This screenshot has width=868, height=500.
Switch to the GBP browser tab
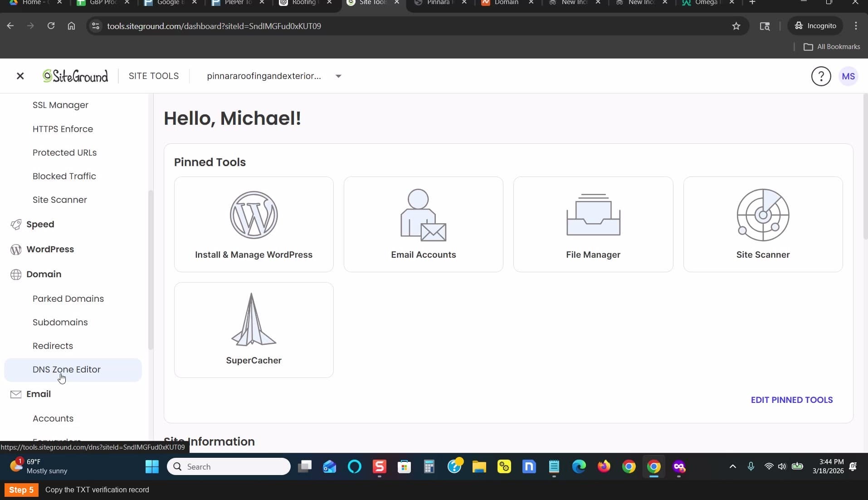103,3
